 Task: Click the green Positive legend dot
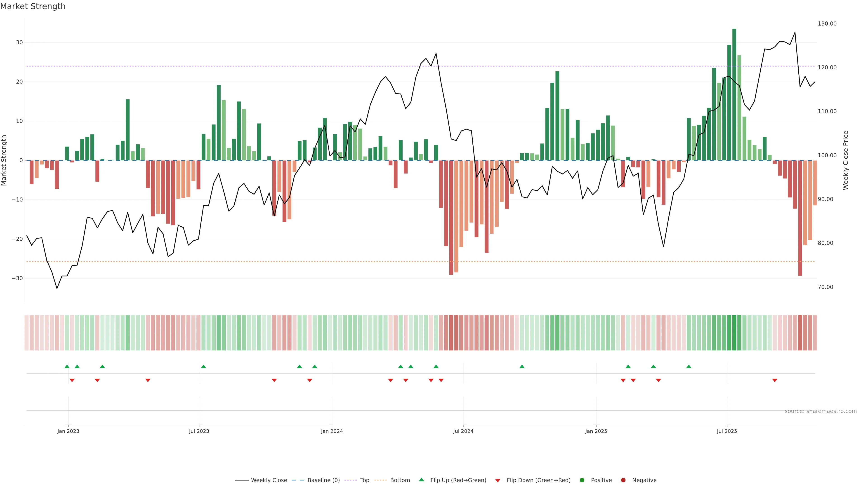(x=582, y=480)
